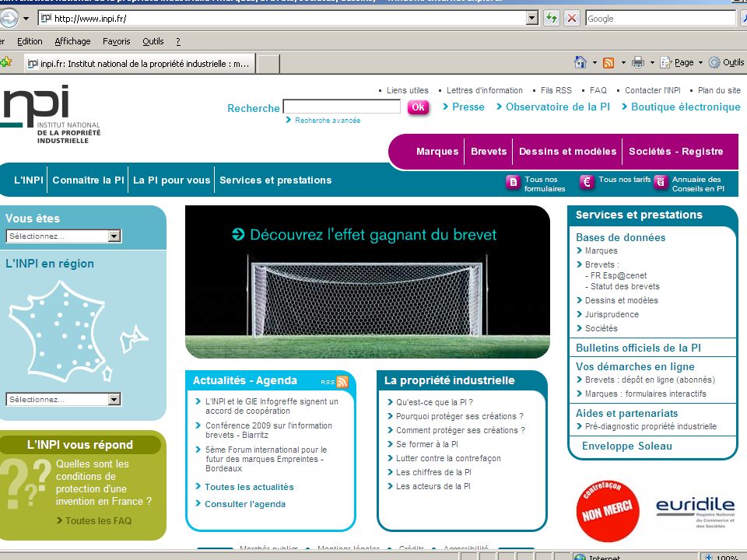Screen dimensions: 747x560
Task: Open a new blank tab
Action: (x=268, y=64)
